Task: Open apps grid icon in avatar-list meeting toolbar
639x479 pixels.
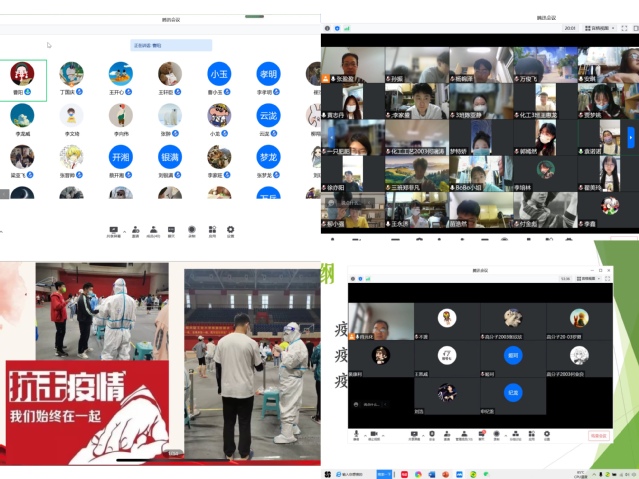Action: point(211,230)
